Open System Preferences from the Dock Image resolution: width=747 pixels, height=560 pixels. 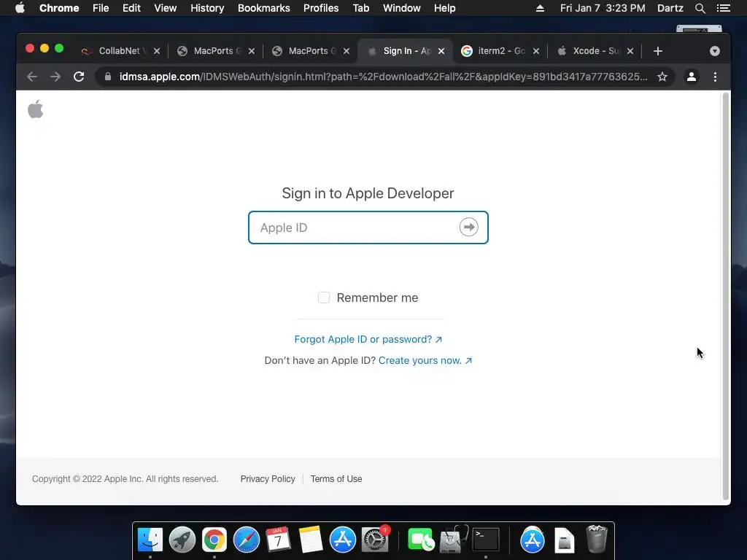click(376, 540)
